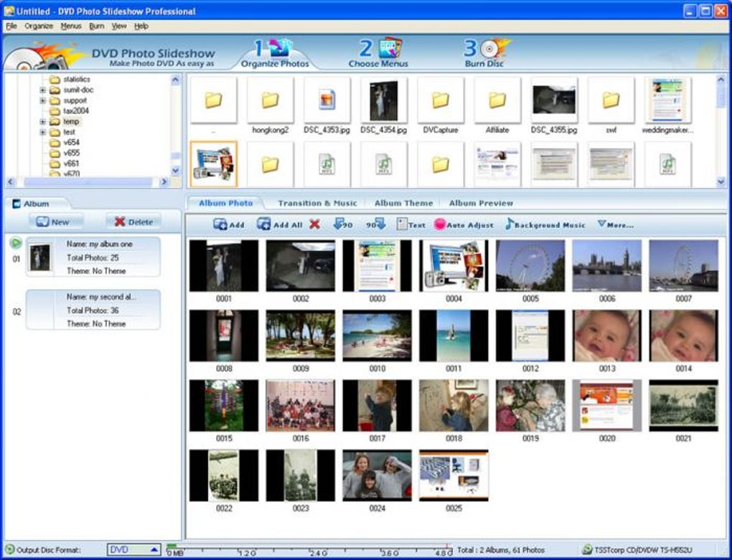Select album 'my album one'
Screen dimensions: 732x560
(x=93, y=257)
